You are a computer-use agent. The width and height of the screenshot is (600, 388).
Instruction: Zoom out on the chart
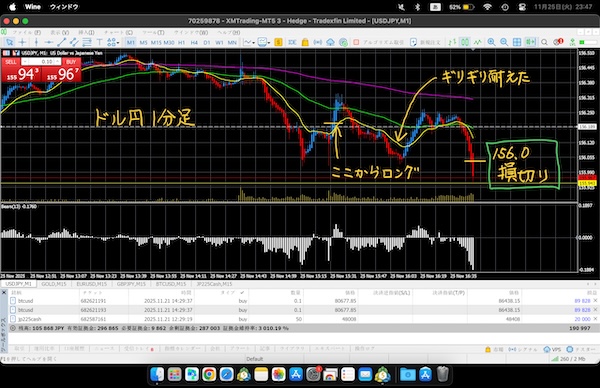pyautogui.click(x=504, y=42)
